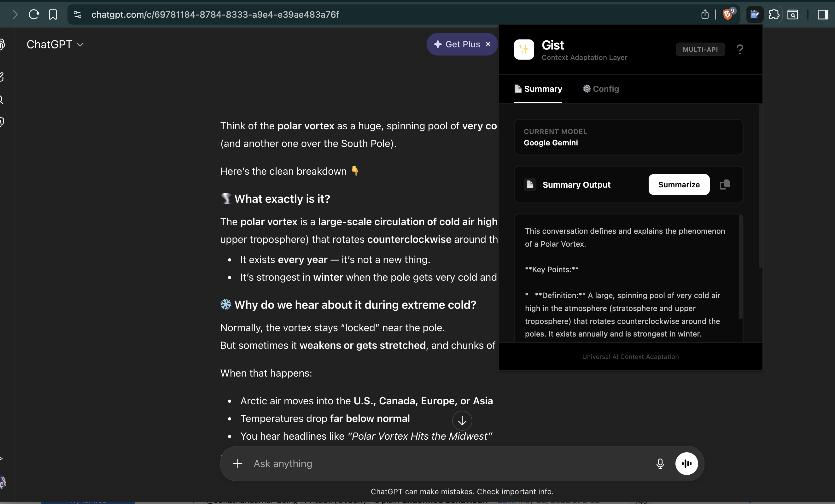Select the Summary tab
The image size is (835, 504).
click(x=538, y=89)
